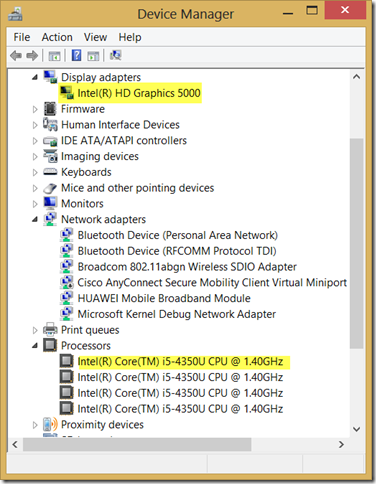Click the Imaging devices camera icon
This screenshot has width=376, height=484.
pyautogui.click(x=50, y=156)
